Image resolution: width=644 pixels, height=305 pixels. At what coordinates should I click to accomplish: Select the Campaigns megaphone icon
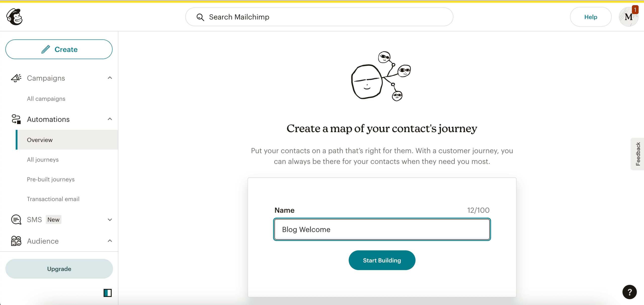pyautogui.click(x=16, y=78)
